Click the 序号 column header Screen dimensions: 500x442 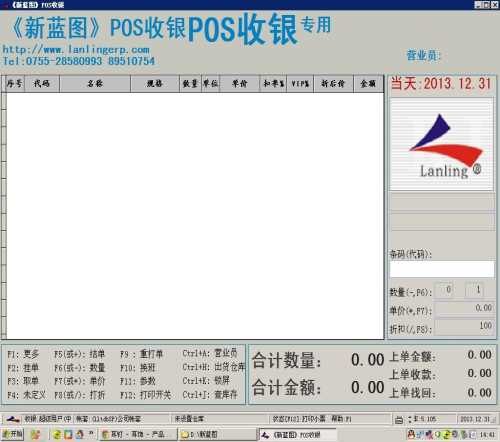pos(15,84)
